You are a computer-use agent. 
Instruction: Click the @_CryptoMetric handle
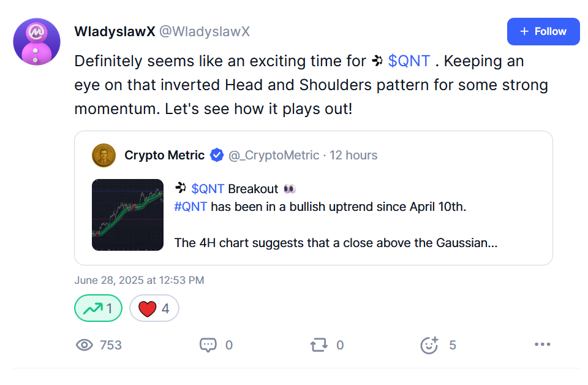coord(274,155)
